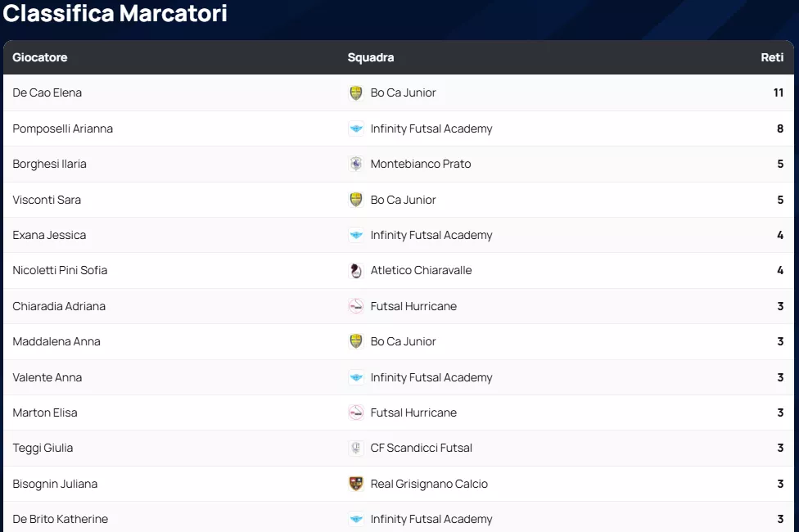The height and width of the screenshot is (532, 799).
Task: Click Bo Ca Junior crest beside Visconti Sara
Action: click(x=356, y=200)
